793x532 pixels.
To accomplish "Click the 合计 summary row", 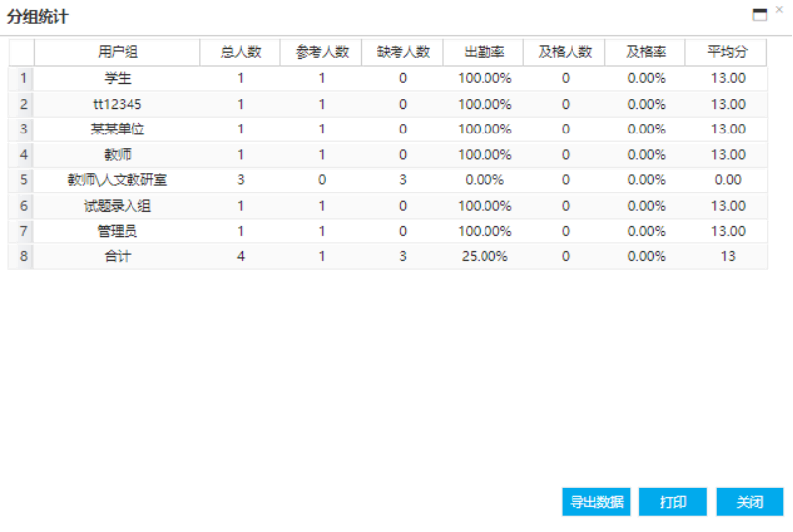I will click(117, 256).
